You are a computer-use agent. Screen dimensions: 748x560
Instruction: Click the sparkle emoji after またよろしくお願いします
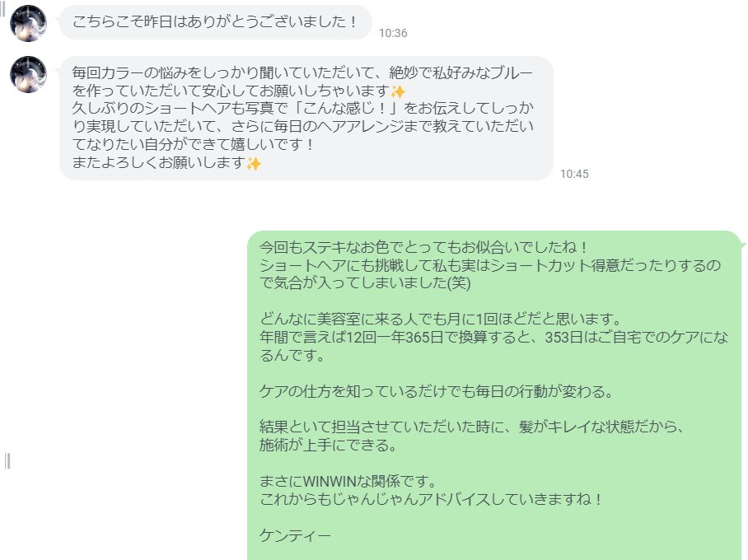coord(254,164)
